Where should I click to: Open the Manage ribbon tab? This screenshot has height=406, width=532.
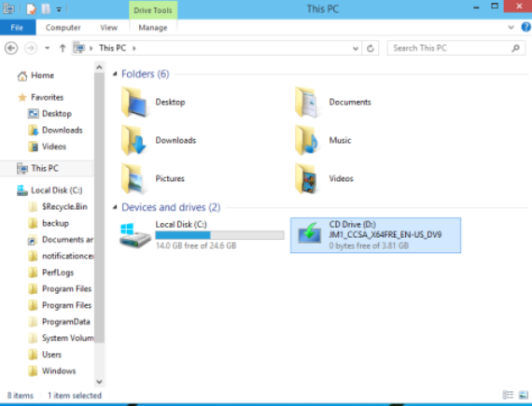[x=153, y=27]
